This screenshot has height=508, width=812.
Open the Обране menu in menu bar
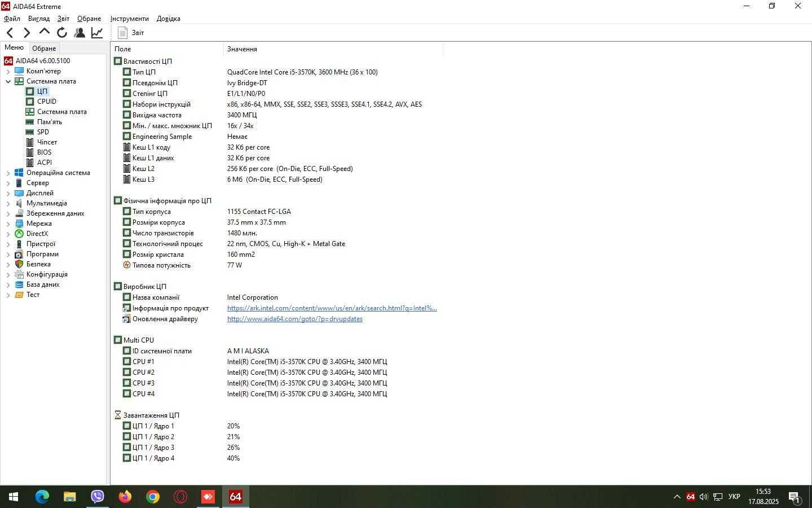(89, 19)
